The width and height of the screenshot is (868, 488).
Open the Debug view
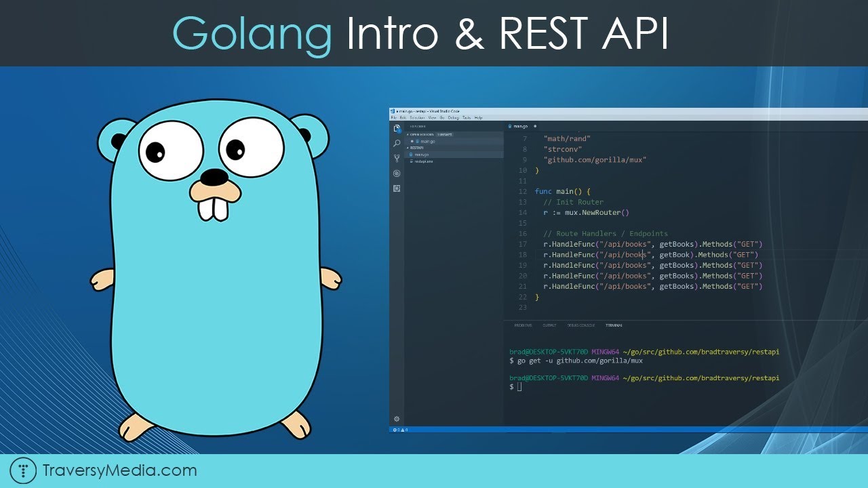pyautogui.click(x=397, y=174)
